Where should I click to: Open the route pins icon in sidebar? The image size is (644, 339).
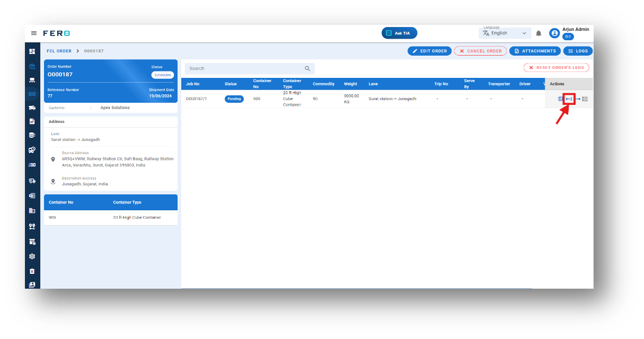click(32, 226)
